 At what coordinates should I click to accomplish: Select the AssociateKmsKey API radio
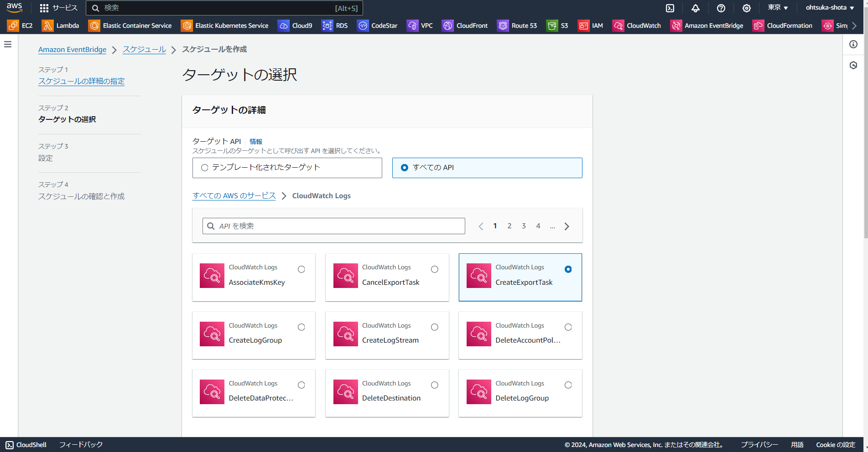click(301, 269)
